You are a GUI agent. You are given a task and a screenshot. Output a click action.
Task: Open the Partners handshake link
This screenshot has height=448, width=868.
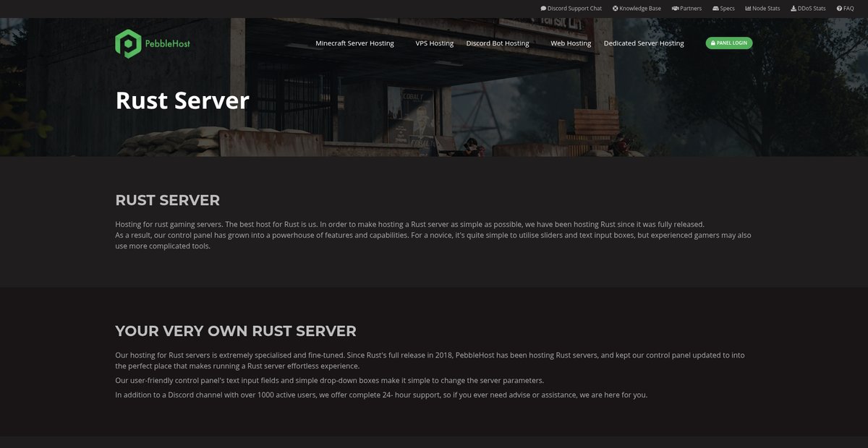(686, 9)
